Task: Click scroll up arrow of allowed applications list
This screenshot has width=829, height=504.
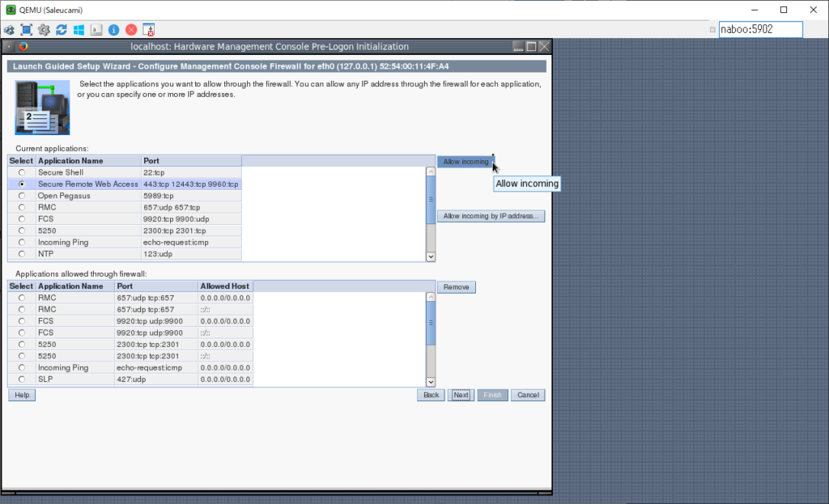Action: click(x=431, y=297)
